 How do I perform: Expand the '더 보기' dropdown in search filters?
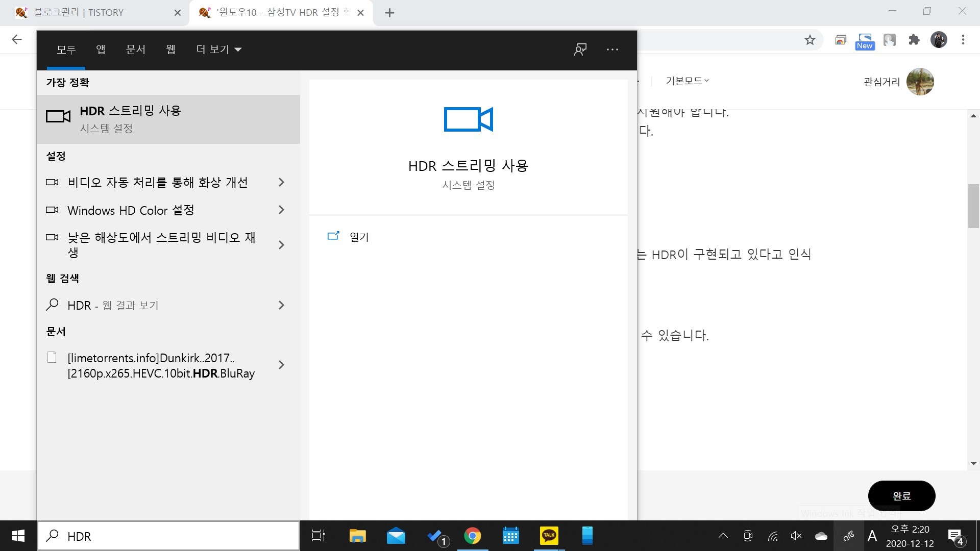(x=219, y=49)
